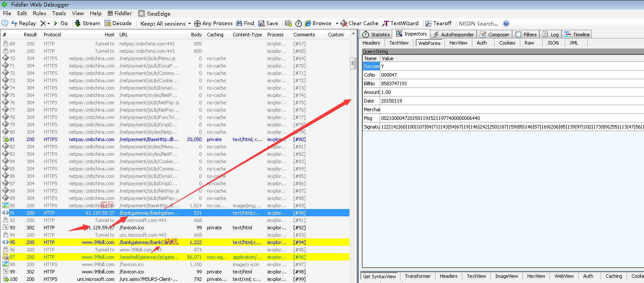Image resolution: width=644 pixels, height=283 pixels.
Task: Toggle the Decode option in the toolbar
Action: pyautogui.click(x=118, y=23)
